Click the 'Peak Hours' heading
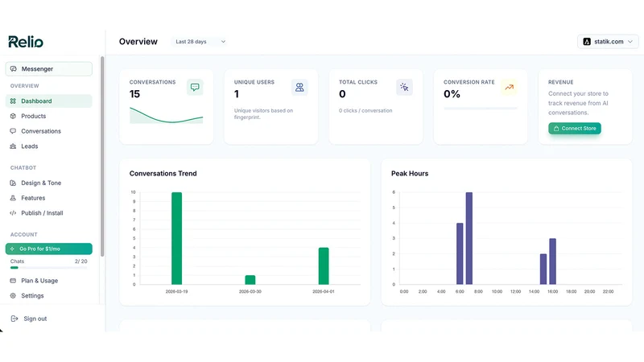This screenshot has width=644, height=362. click(410, 174)
